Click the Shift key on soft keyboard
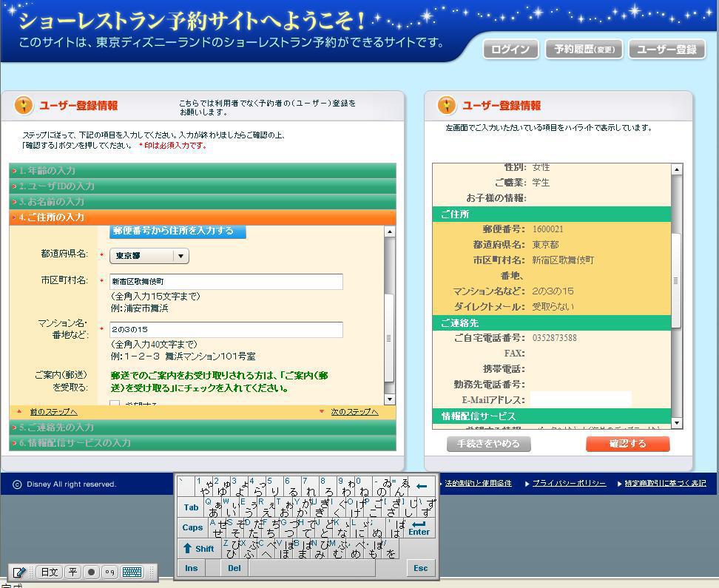The image size is (719, 588). pyautogui.click(x=200, y=549)
